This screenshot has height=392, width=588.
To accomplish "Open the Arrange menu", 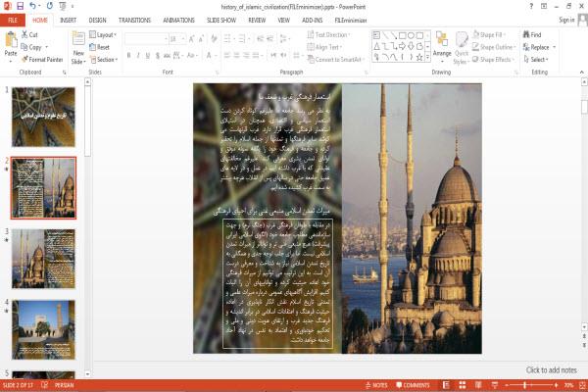I will point(442,47).
